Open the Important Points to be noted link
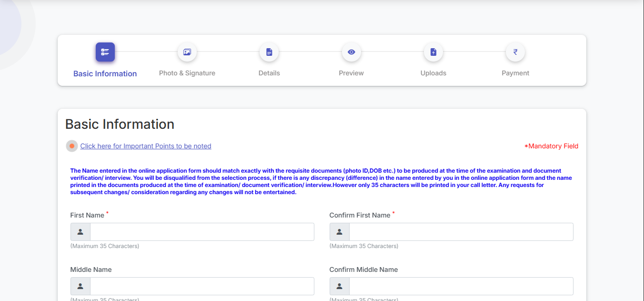This screenshot has height=301, width=644. (145, 146)
